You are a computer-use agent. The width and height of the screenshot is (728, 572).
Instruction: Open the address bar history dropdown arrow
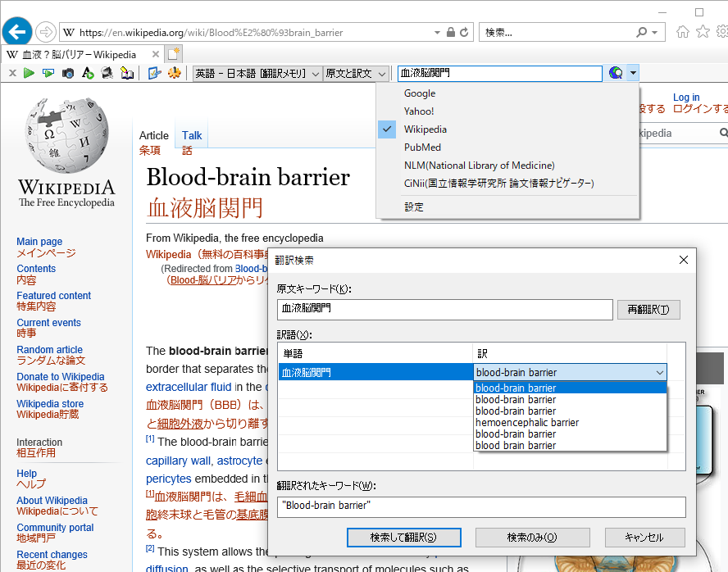click(437, 33)
